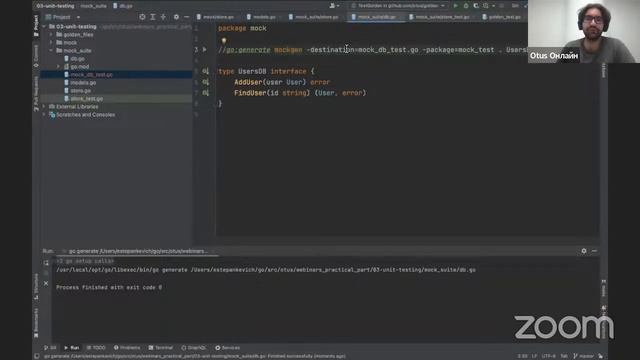Click db.go breadcrumb in navigation bar
The width and height of the screenshot is (640, 360).
click(x=123, y=6)
